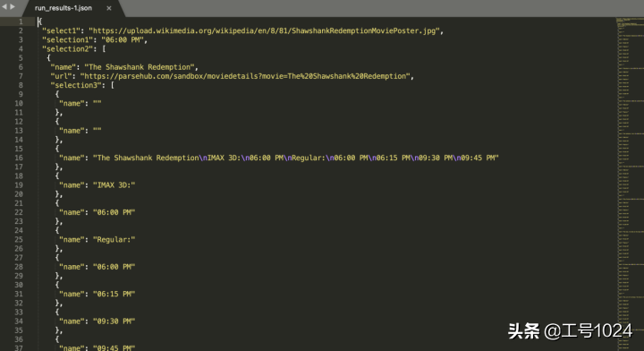The width and height of the screenshot is (644, 351).
Task: Click "06:00 PM" value on line 28
Action: [x=114, y=267]
